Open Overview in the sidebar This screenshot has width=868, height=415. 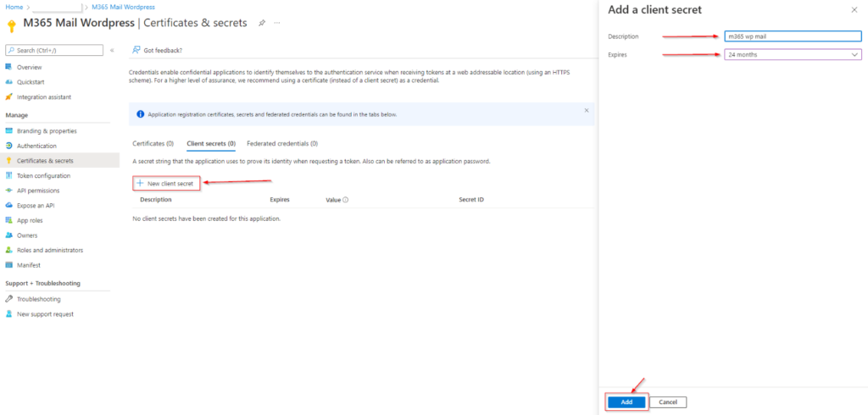click(29, 67)
